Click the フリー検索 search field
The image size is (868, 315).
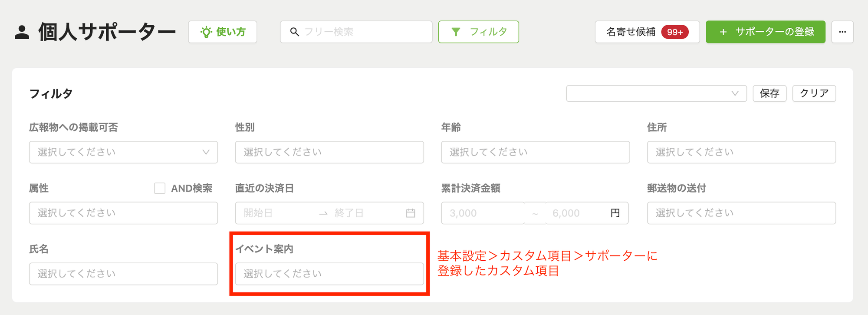(356, 32)
